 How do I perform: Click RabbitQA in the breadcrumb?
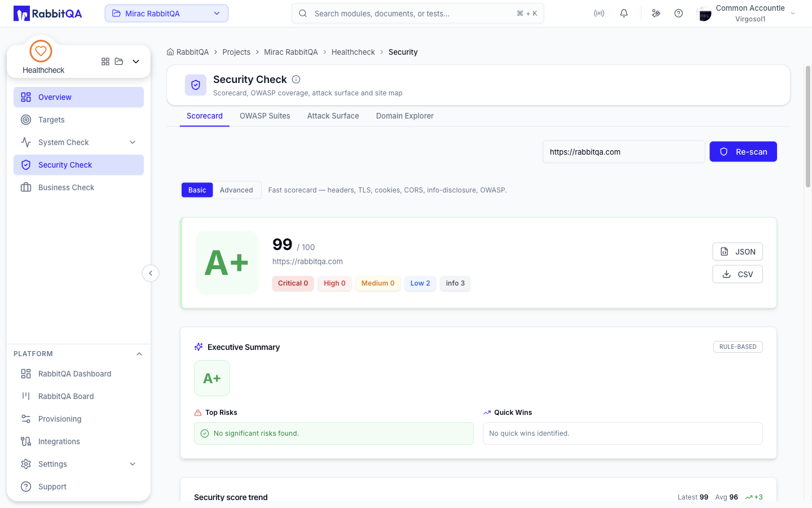click(192, 52)
